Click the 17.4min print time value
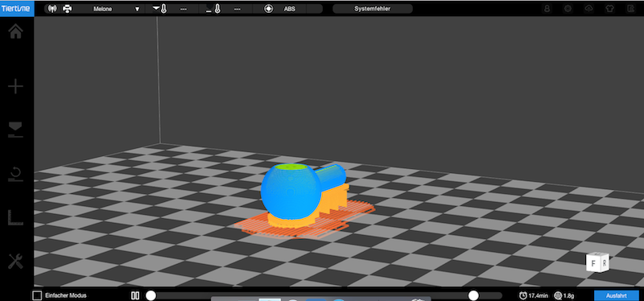The width and height of the screenshot is (644, 301). [x=539, y=295]
